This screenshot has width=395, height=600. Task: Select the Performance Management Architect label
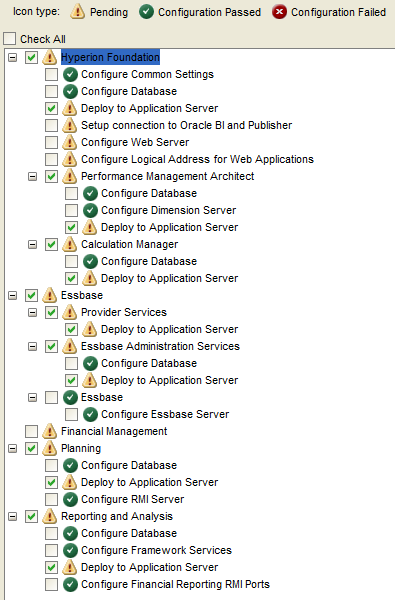pos(168,176)
